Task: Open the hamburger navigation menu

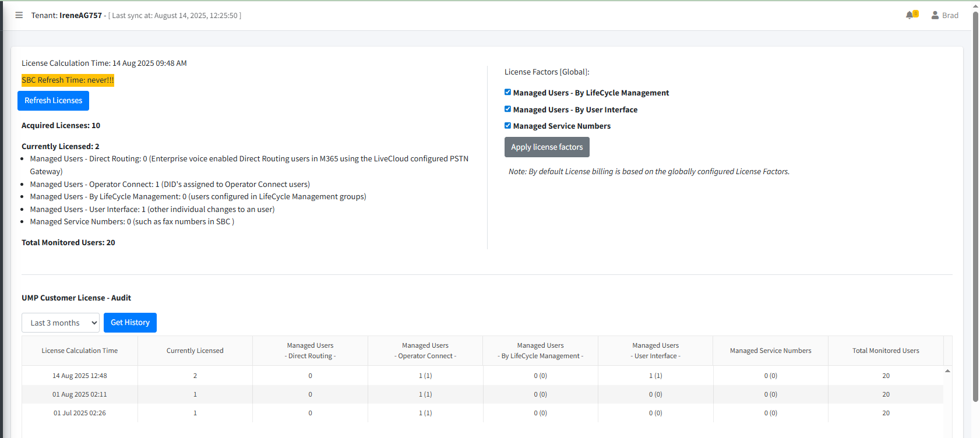Action: tap(19, 15)
